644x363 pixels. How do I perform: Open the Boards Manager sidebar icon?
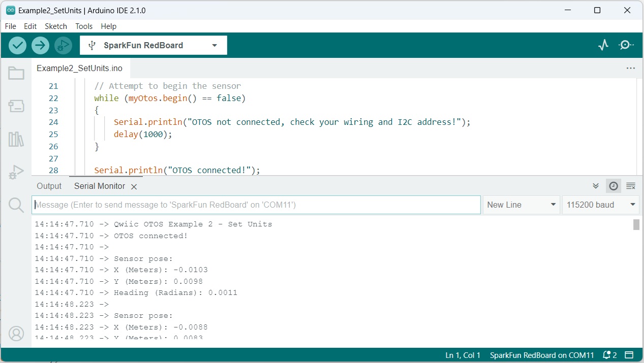click(x=16, y=106)
